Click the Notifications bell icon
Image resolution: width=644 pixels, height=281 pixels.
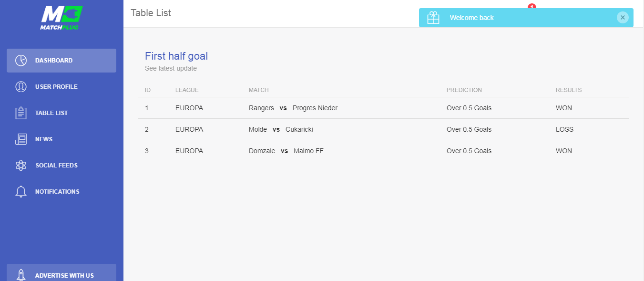20,192
